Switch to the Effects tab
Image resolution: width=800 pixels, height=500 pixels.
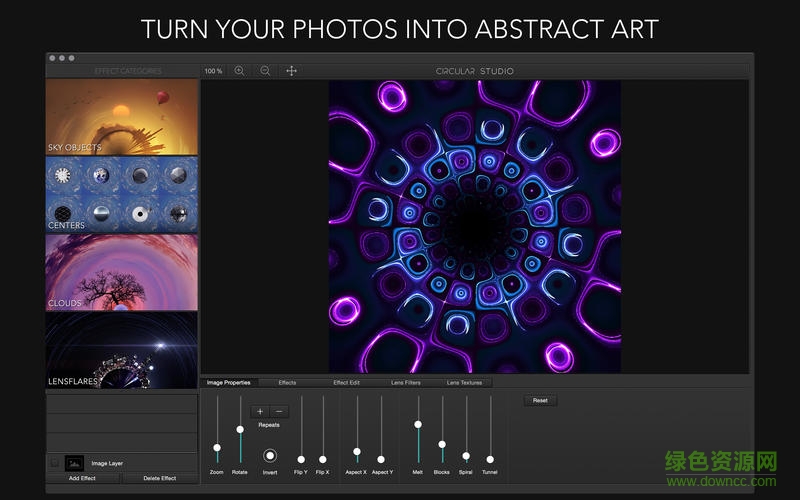point(287,383)
